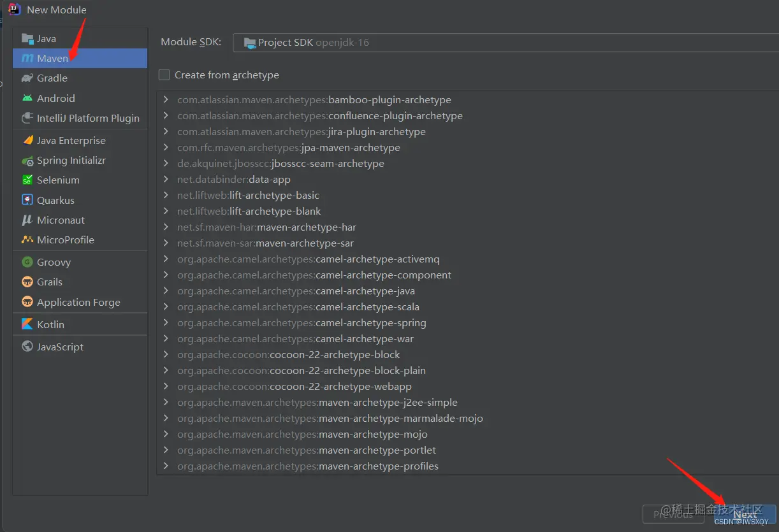The width and height of the screenshot is (779, 532).
Task: Select Gradle in module type list
Action: 80,78
